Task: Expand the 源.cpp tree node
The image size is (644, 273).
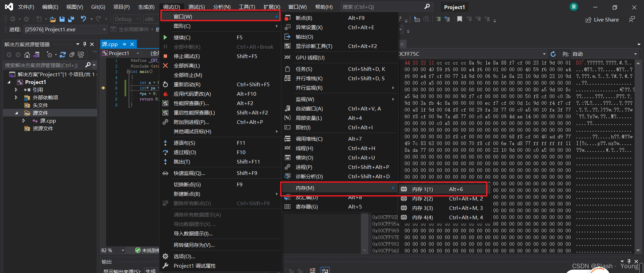Action: tap(23, 121)
